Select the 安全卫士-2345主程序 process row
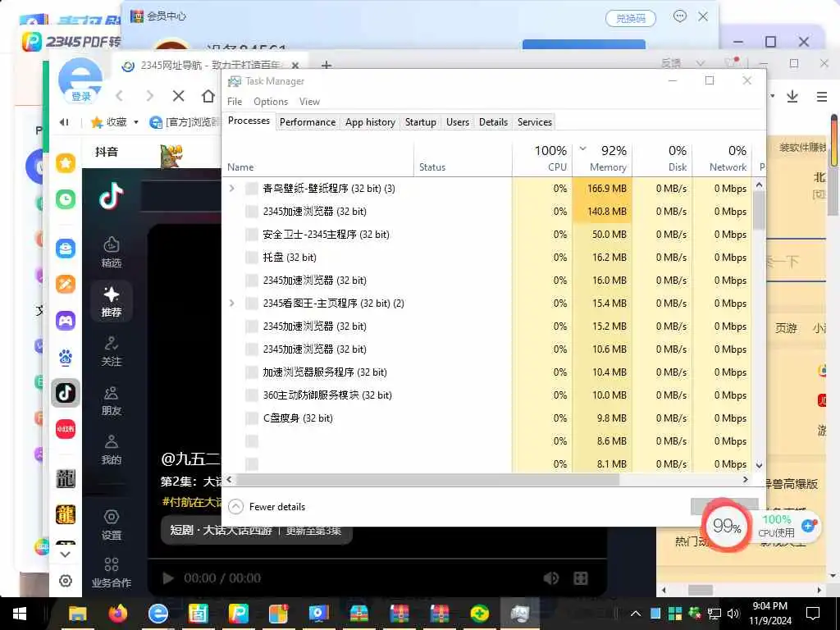This screenshot has width=840, height=630. click(486, 234)
